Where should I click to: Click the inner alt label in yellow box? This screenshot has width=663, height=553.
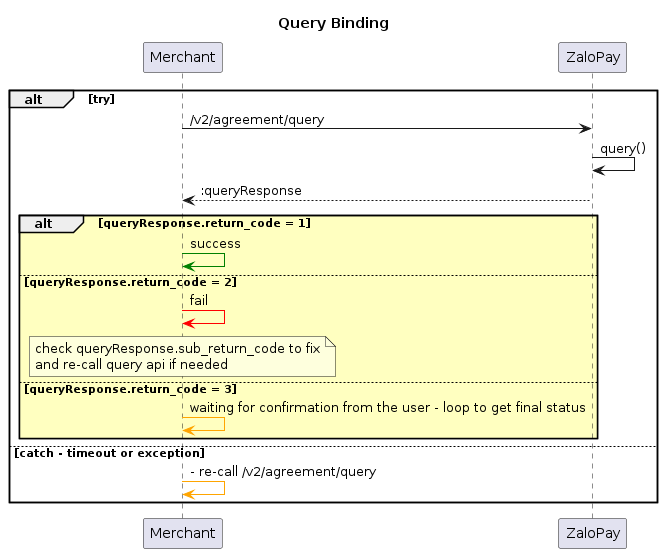tap(51, 224)
